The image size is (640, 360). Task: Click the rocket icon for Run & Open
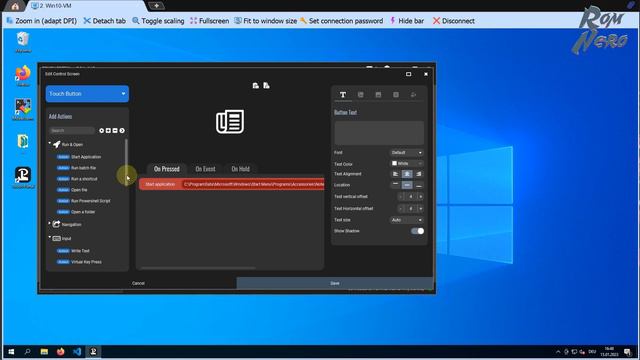(x=57, y=144)
